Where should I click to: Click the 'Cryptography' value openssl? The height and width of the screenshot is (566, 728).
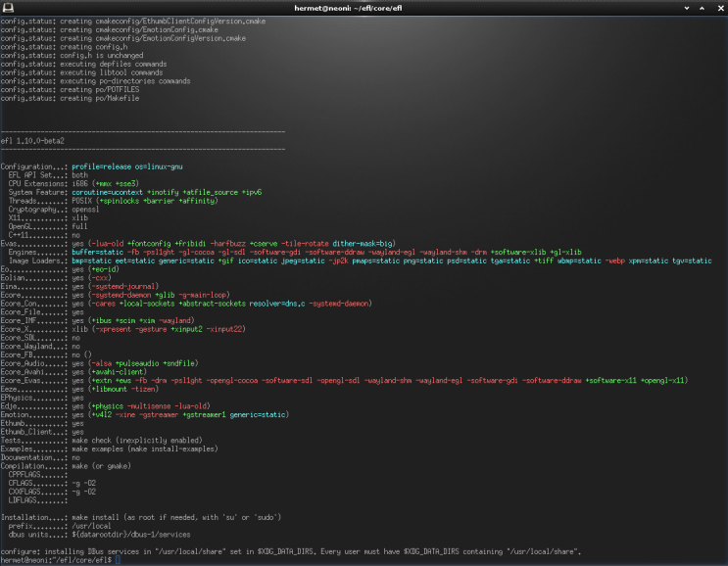click(87, 209)
